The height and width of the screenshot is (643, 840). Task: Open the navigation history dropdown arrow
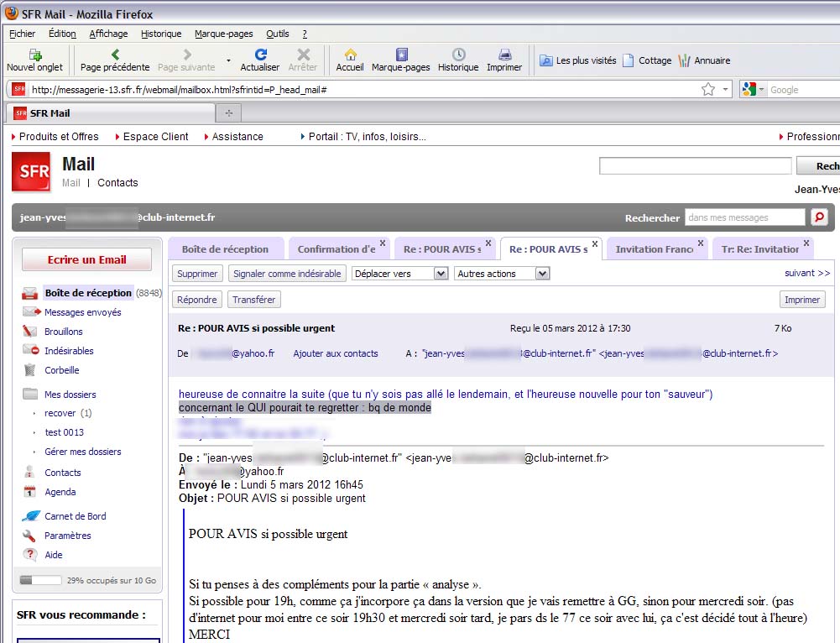[x=229, y=60]
